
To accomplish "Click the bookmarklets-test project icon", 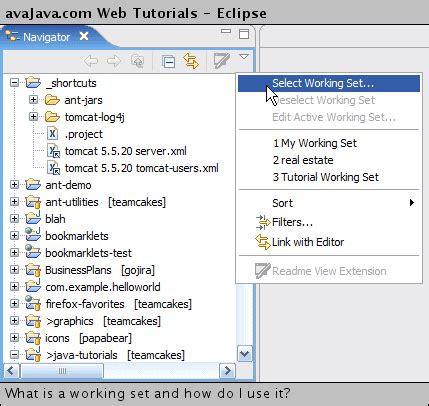I will (33, 252).
